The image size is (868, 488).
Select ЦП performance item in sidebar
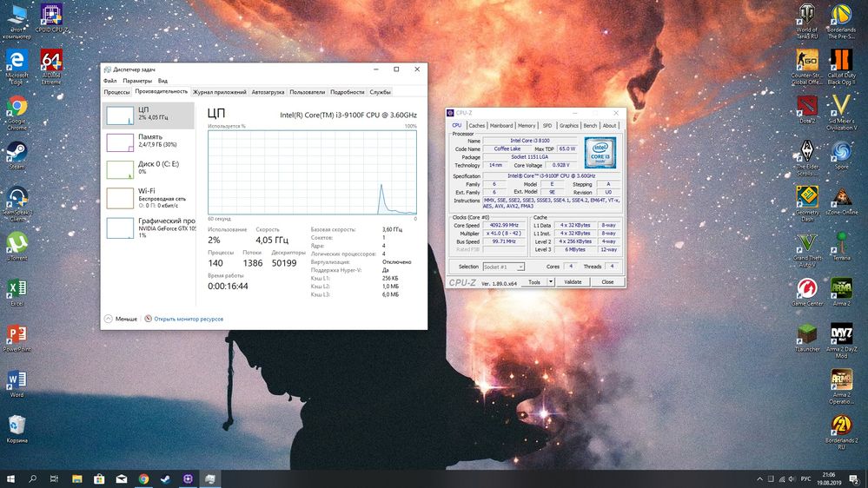click(149, 115)
